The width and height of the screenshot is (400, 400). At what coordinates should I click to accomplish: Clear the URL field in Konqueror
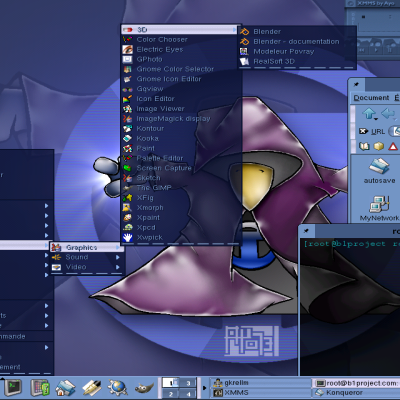(363, 131)
